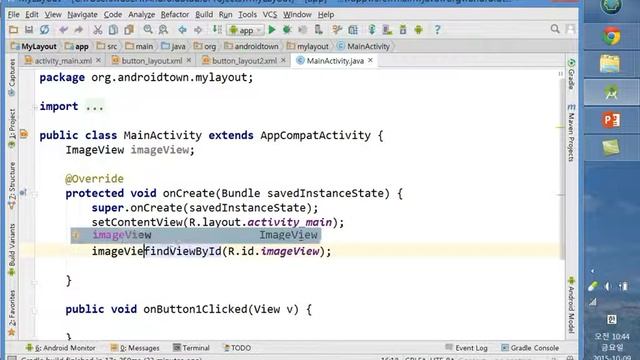Toggle the Structure tool window
640x360 pixels.
(x=12, y=186)
